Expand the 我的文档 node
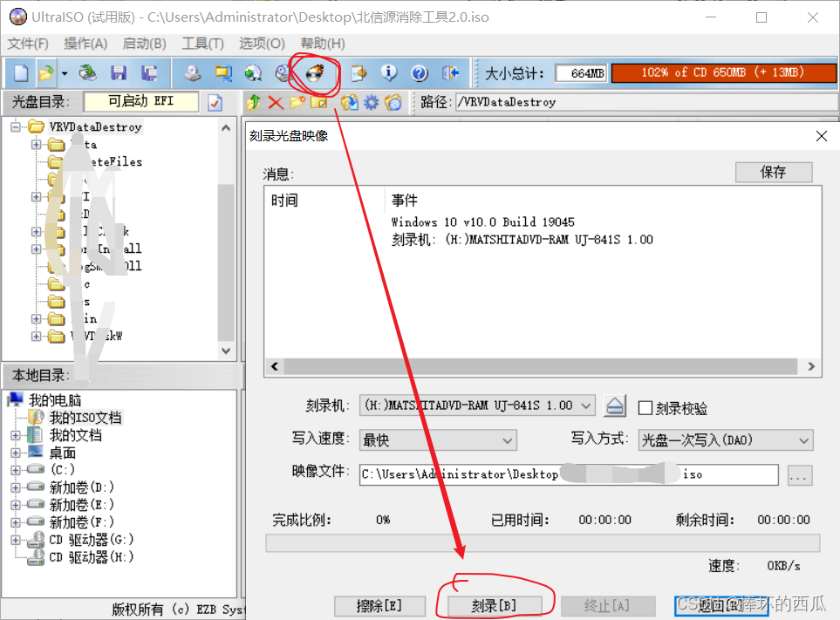 click(x=16, y=435)
